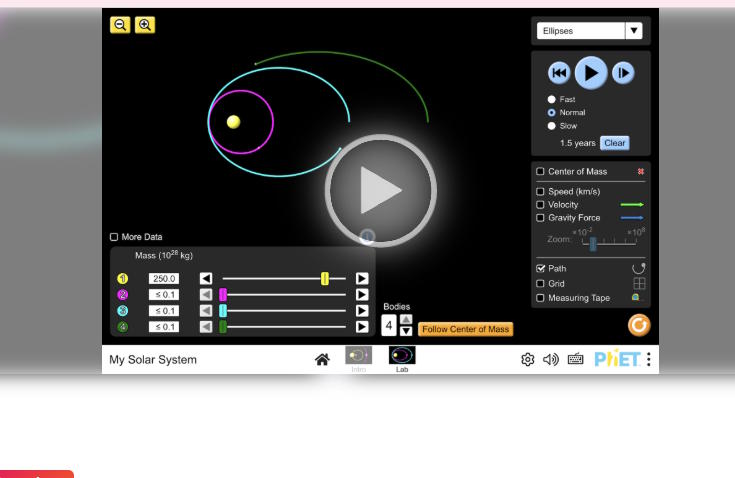The image size is (735, 478).
Task: Turn off the Path checkbox
Action: [541, 269]
